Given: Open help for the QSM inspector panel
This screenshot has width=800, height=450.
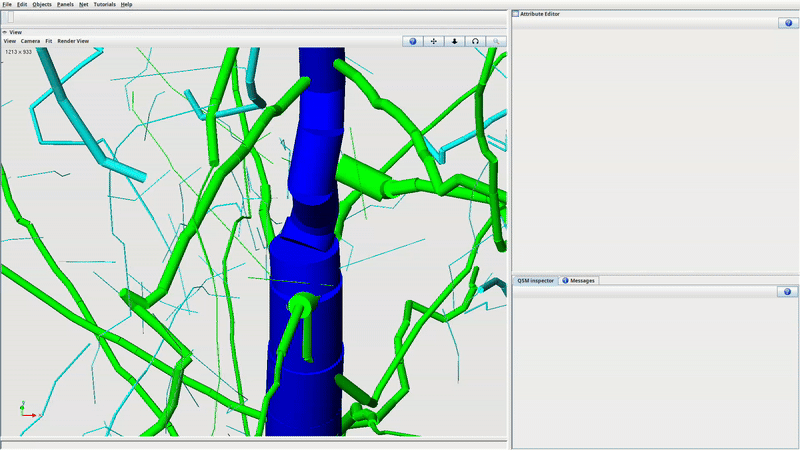Looking at the screenshot, I should coord(786,291).
